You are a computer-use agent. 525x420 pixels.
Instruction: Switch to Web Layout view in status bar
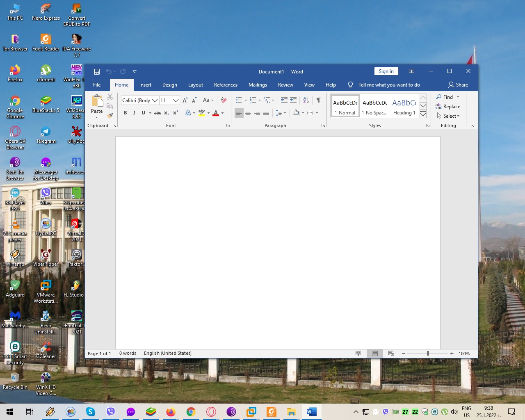[391, 354]
